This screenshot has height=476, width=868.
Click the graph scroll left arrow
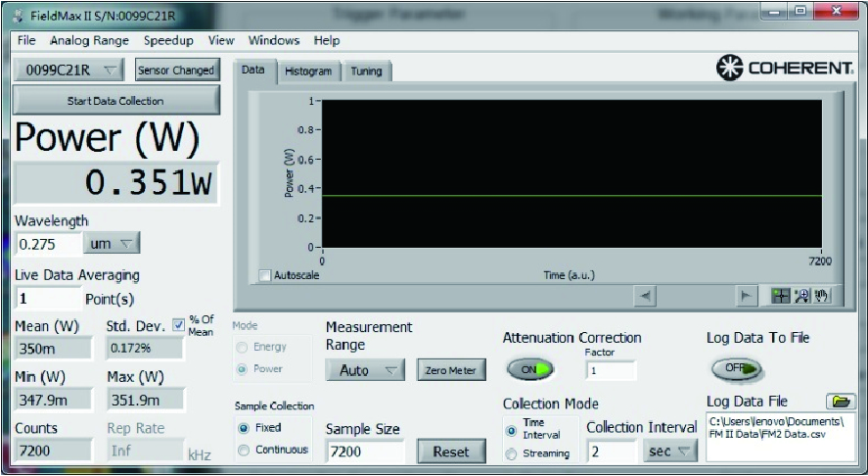646,296
